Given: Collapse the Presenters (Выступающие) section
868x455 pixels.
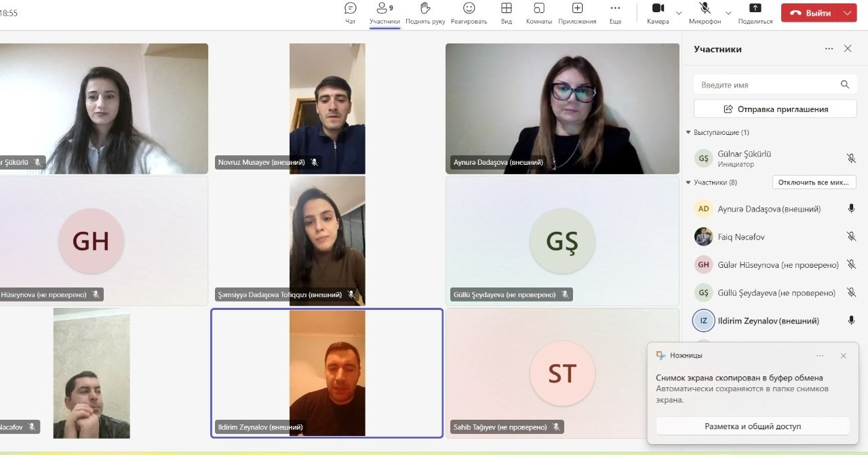Looking at the screenshot, I should (688, 132).
